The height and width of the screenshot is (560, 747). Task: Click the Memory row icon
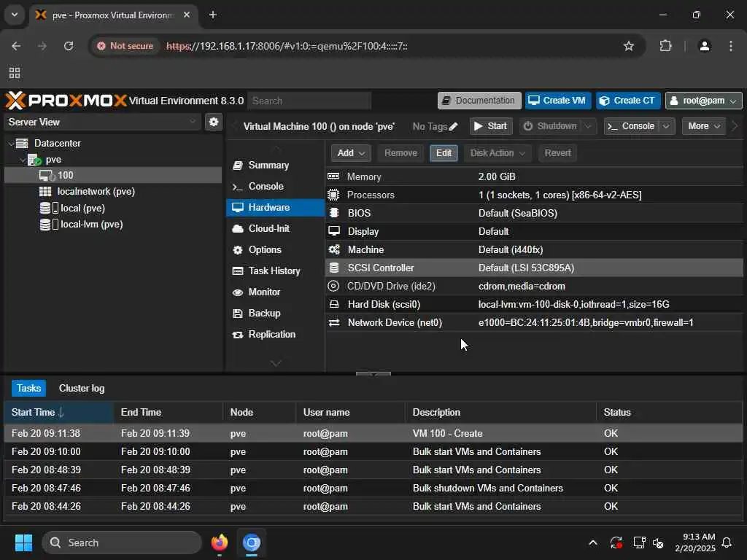pos(333,176)
